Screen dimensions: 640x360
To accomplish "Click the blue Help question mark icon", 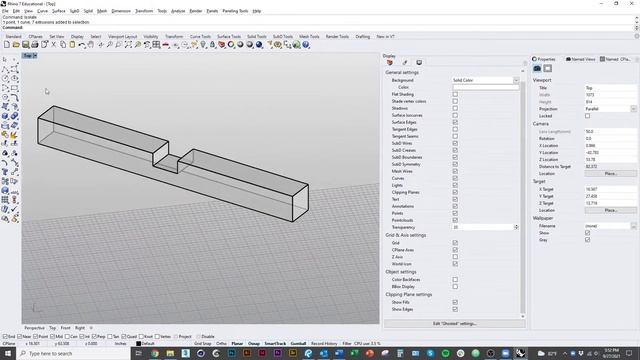I will 306,45.
